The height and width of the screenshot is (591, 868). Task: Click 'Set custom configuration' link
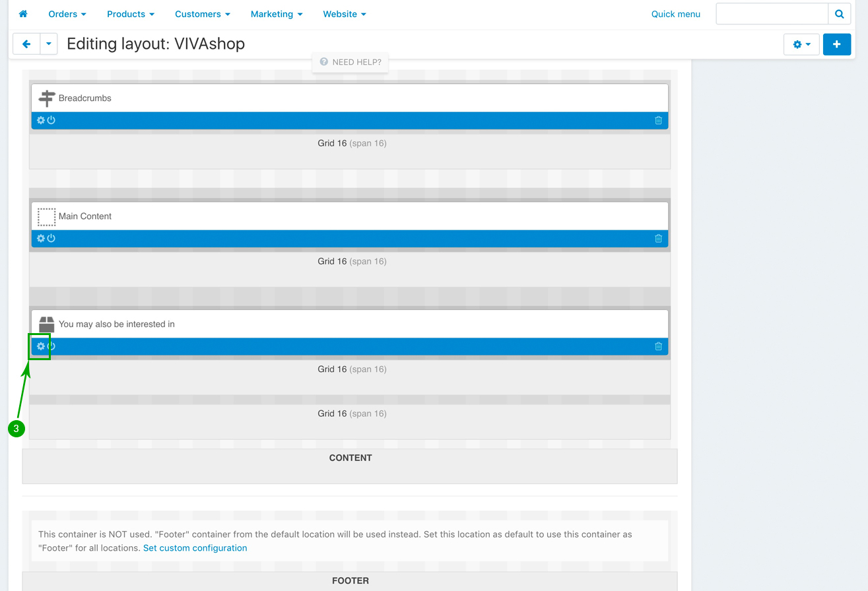tap(195, 548)
